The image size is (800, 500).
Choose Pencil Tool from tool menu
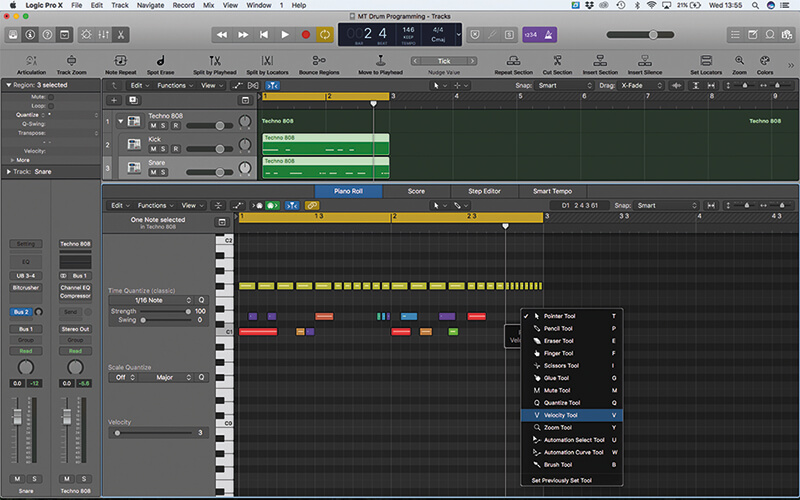tap(571, 329)
